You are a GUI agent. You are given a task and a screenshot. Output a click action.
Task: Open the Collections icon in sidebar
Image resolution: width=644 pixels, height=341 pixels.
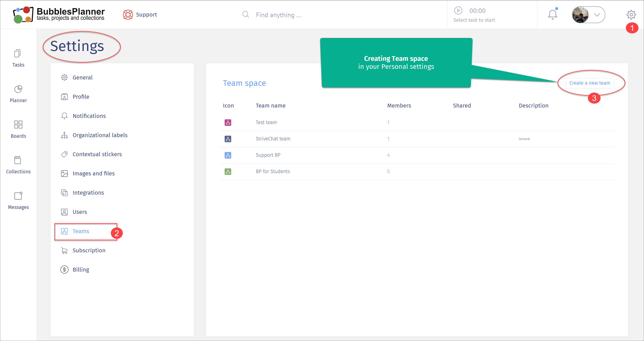click(18, 160)
